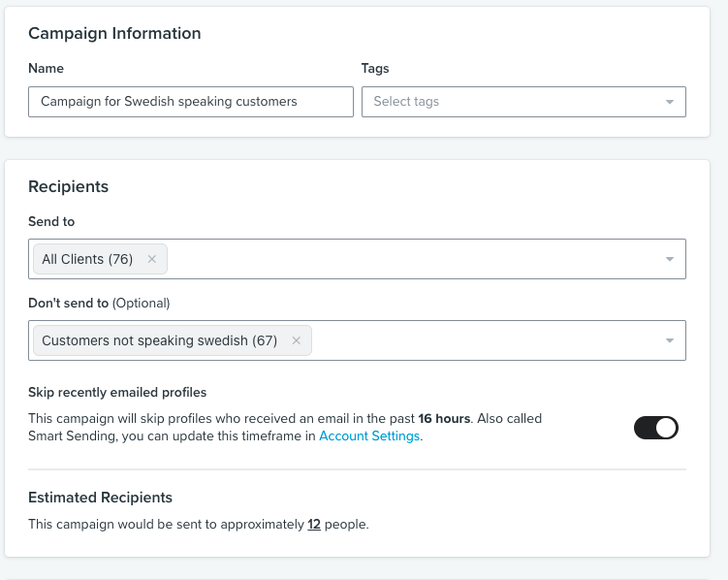Expand the Send to dropdown arrow
The image size is (728, 580).
point(669,259)
